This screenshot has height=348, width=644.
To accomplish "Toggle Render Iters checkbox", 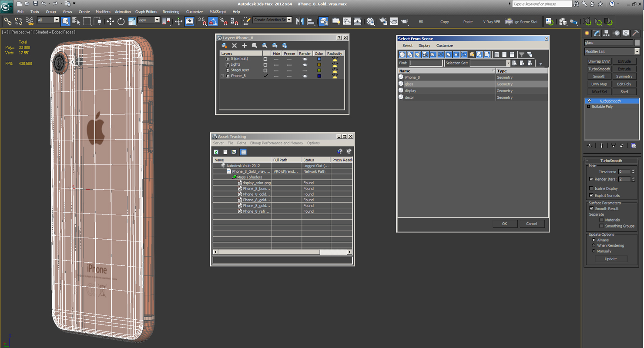I will [591, 179].
